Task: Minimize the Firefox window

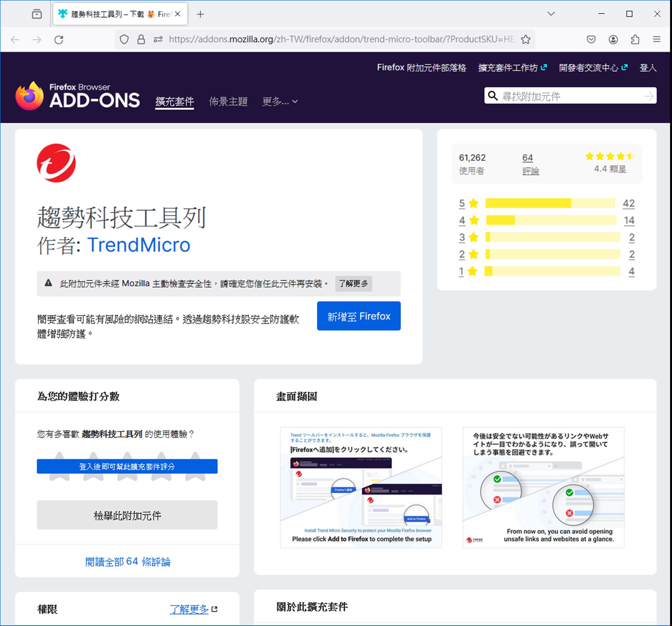Action: [x=601, y=14]
